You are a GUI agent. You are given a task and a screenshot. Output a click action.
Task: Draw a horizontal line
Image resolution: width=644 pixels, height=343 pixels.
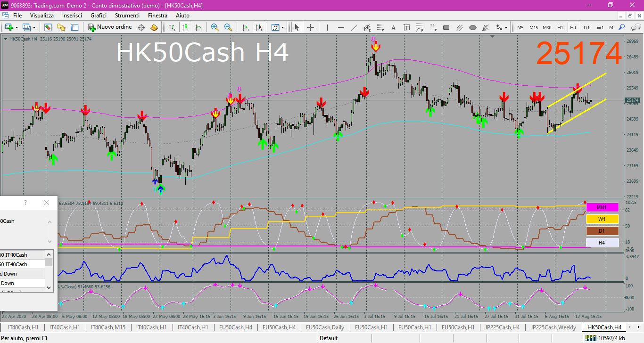(341, 27)
